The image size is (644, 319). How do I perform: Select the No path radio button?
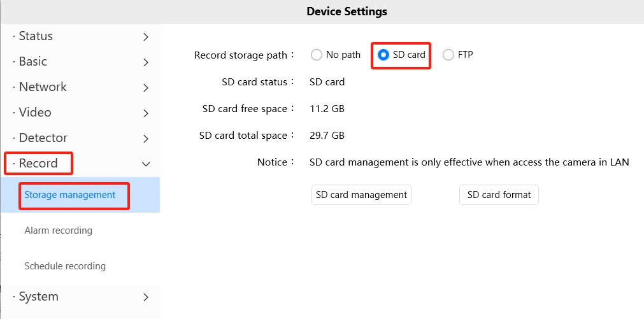pyautogui.click(x=317, y=55)
